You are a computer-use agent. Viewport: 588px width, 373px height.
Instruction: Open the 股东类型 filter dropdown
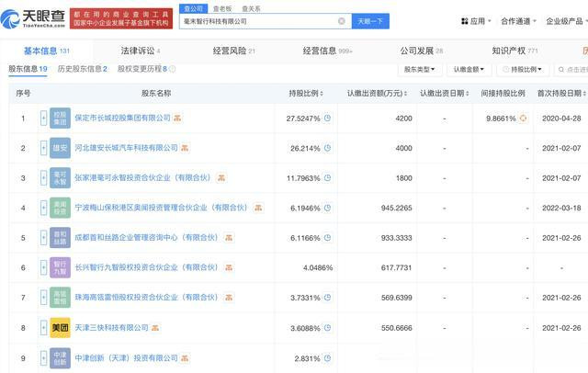[420, 69]
